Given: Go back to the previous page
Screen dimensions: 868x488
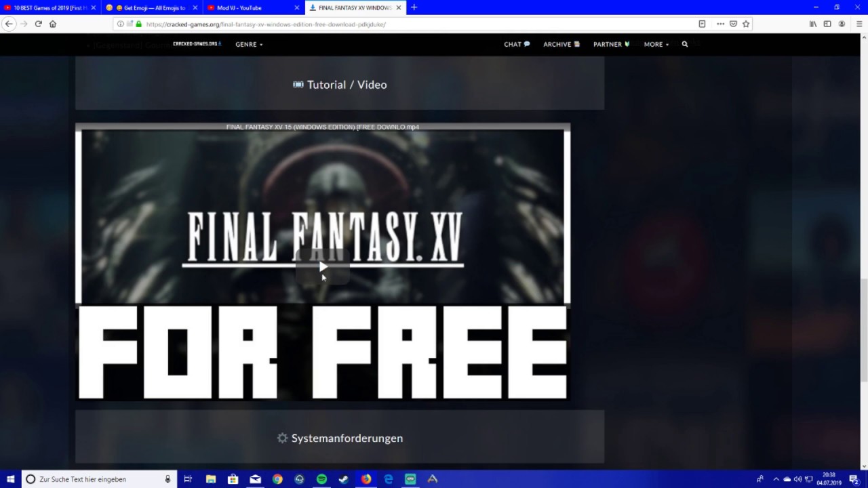Looking at the screenshot, I should point(9,24).
